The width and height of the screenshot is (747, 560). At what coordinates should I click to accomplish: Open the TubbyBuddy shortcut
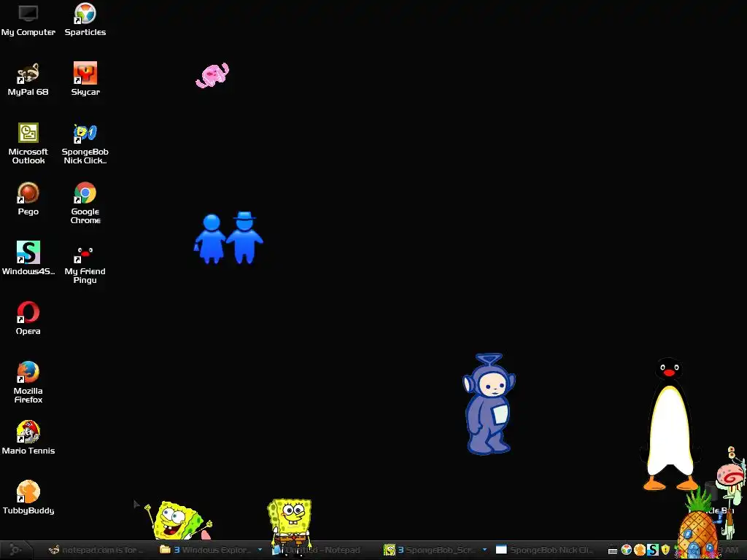28,497
